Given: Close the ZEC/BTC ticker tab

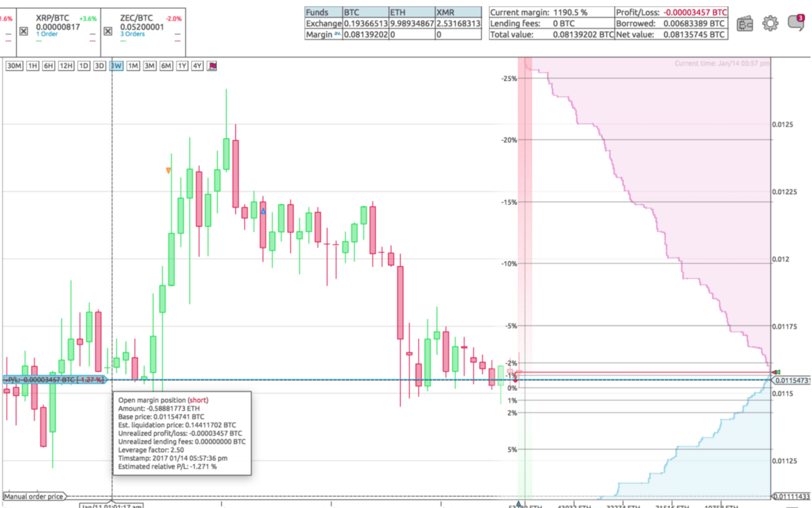Looking at the screenshot, I should tap(108, 31).
